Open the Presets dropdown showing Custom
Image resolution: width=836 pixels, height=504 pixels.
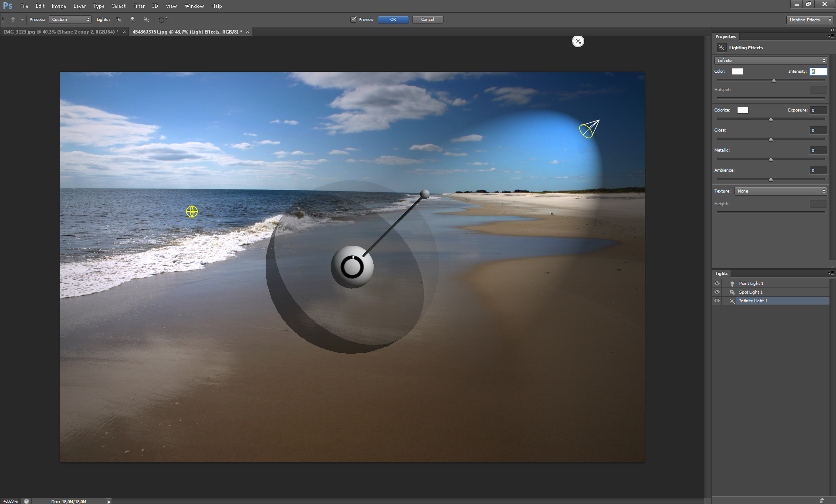click(x=70, y=20)
